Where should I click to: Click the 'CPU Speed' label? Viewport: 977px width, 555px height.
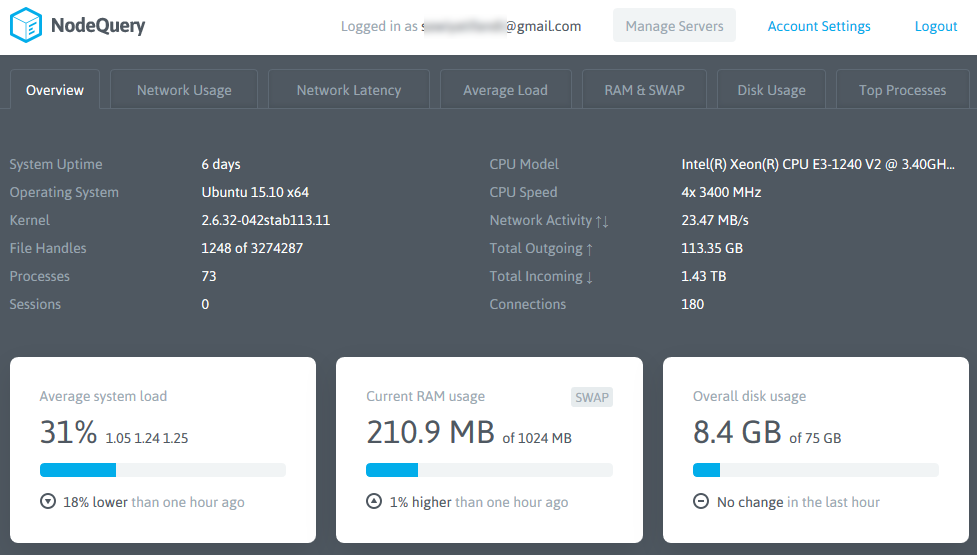tap(523, 192)
